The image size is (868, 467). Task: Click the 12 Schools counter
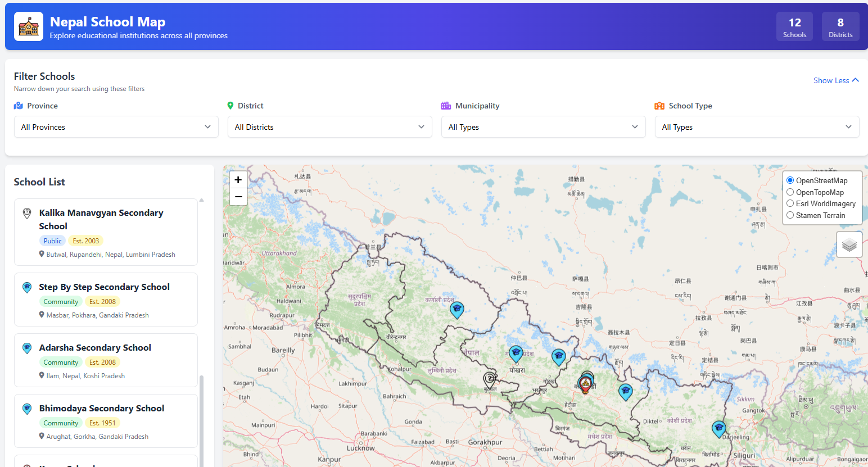pos(794,26)
